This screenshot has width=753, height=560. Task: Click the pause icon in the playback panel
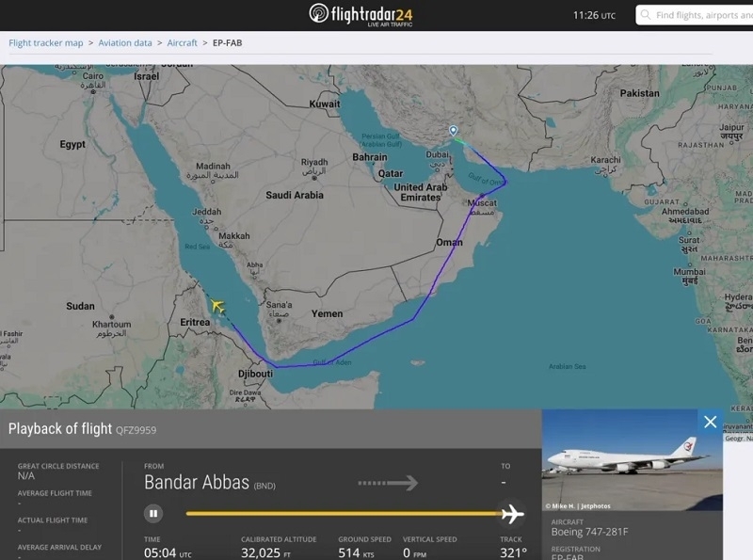[x=154, y=513]
